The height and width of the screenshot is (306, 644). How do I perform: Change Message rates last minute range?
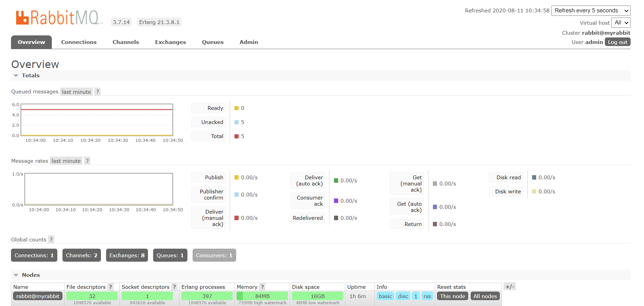click(x=66, y=161)
